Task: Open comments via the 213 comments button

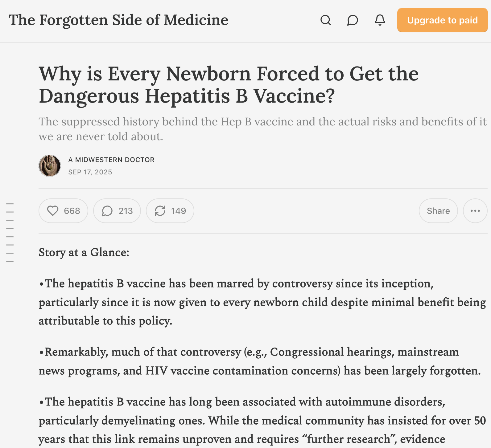Action: (x=117, y=211)
